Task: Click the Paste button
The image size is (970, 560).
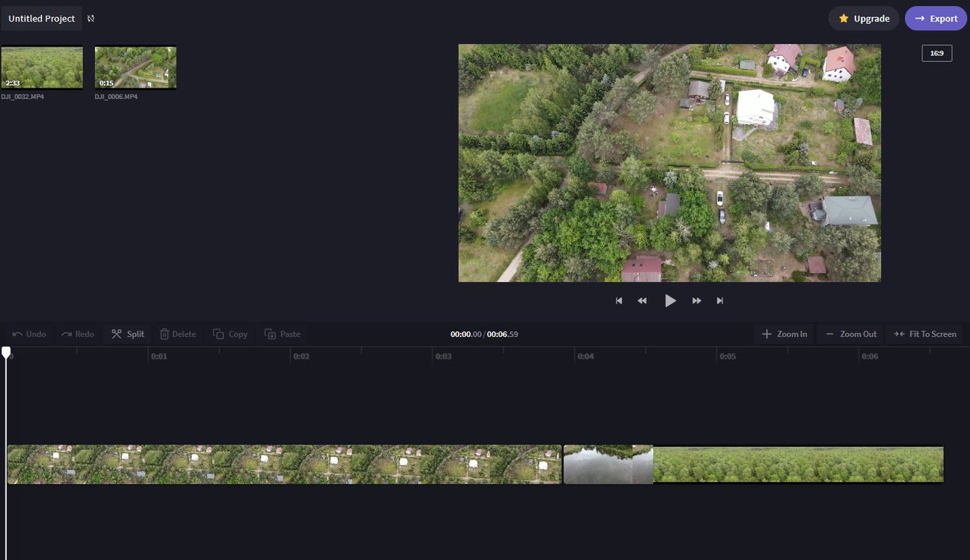Action: click(x=283, y=334)
